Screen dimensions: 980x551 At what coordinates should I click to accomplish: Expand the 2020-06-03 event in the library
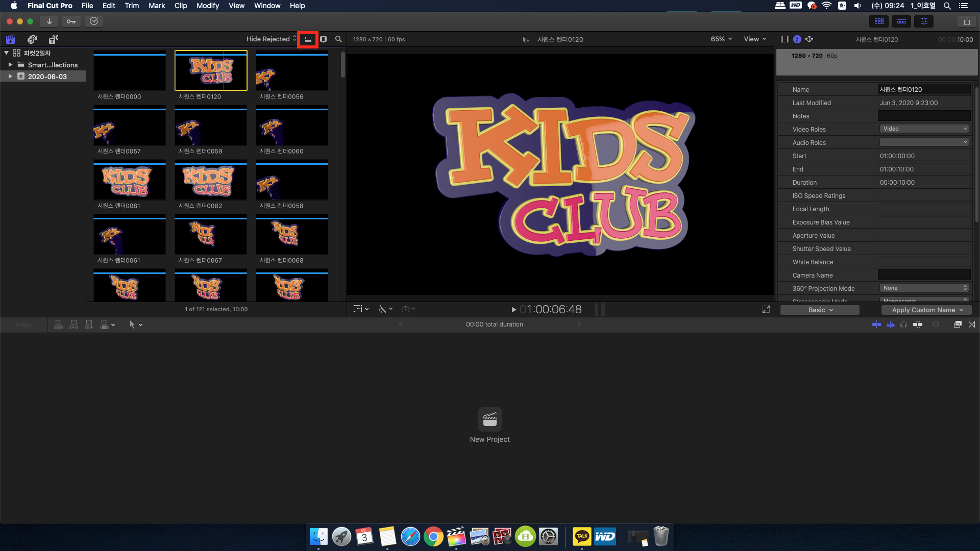click(x=10, y=76)
